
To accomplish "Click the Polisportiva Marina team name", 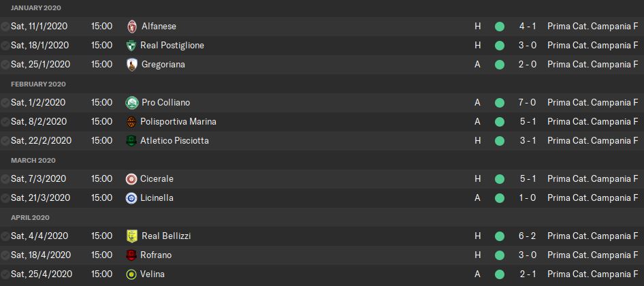I will click(x=178, y=122).
